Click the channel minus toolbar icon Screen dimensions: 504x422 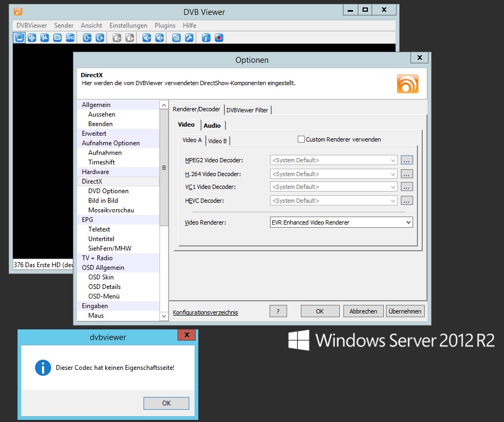click(87, 38)
